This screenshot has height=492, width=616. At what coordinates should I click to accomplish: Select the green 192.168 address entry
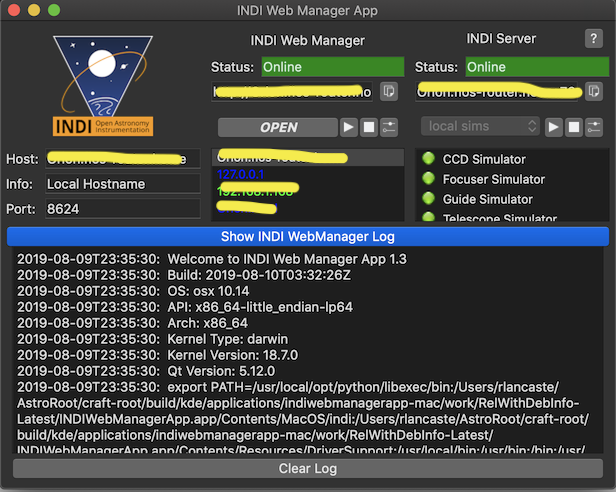point(255,191)
